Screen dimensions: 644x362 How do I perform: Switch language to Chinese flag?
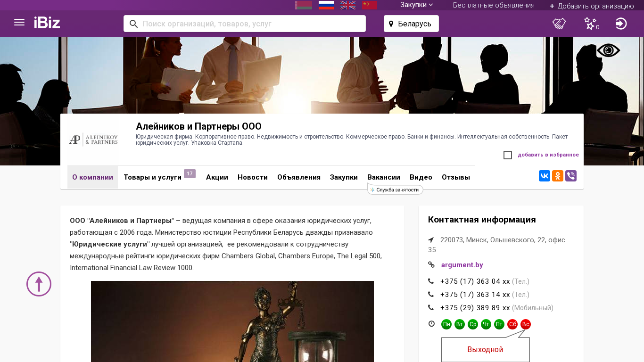(370, 5)
